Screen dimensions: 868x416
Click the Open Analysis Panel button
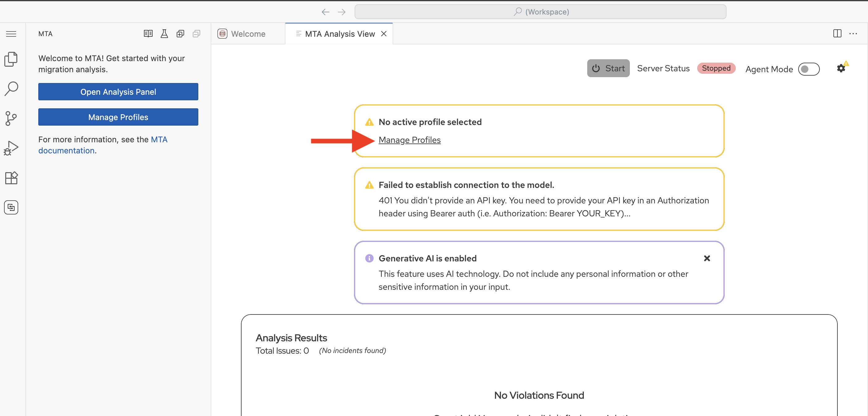tap(118, 92)
